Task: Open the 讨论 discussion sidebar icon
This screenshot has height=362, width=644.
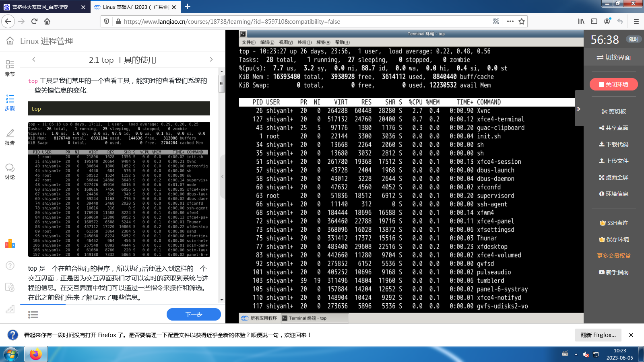Action: (x=10, y=171)
